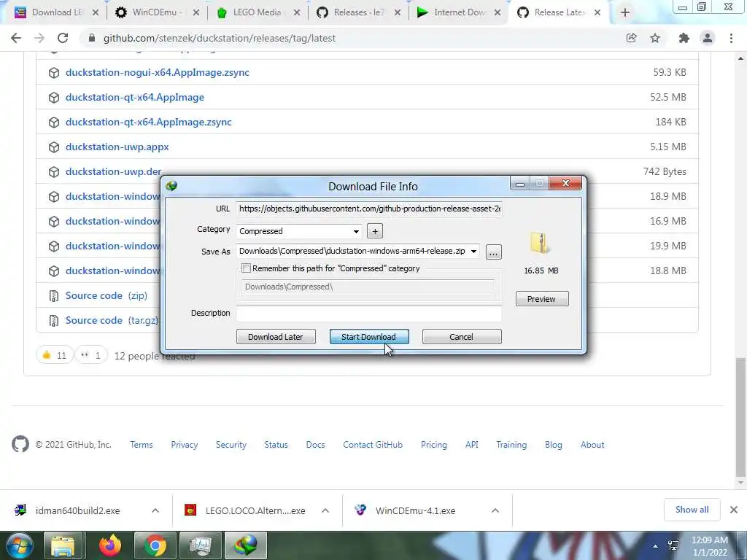
Task: Open Chrome three-dot menu
Action: point(731,38)
